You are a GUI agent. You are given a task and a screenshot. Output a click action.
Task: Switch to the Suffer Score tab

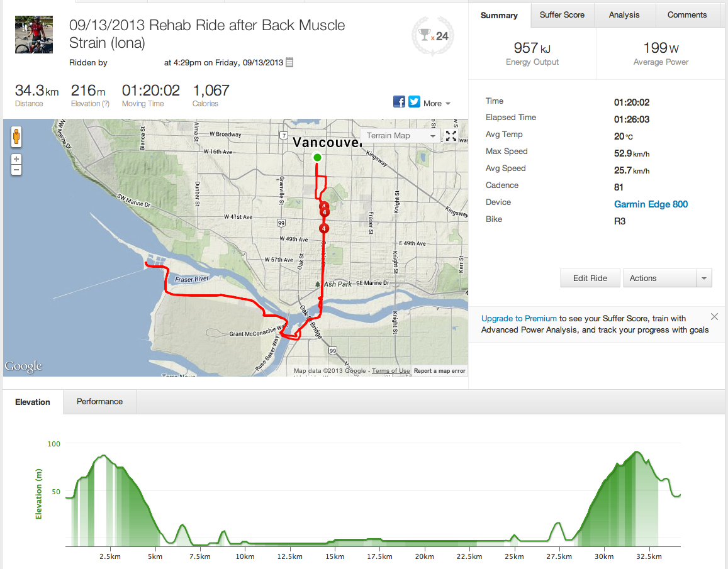pyautogui.click(x=562, y=15)
